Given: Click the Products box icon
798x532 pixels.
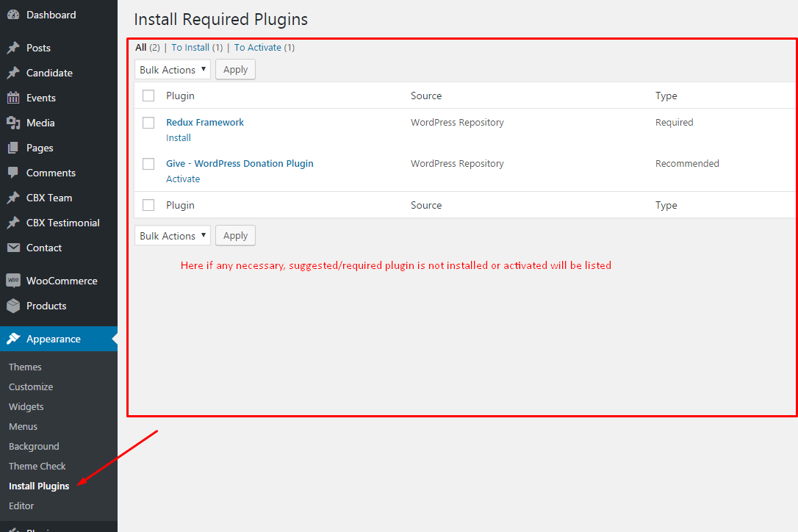Looking at the screenshot, I should click(x=13, y=306).
